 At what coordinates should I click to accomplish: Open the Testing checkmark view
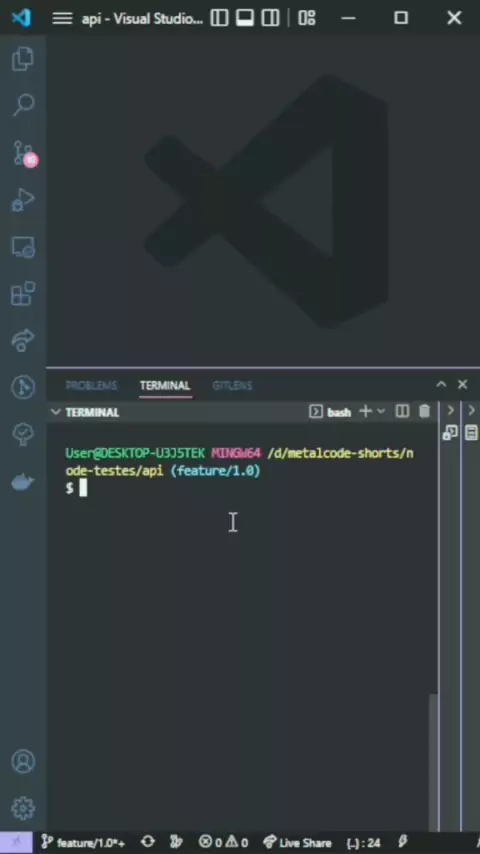[23, 434]
